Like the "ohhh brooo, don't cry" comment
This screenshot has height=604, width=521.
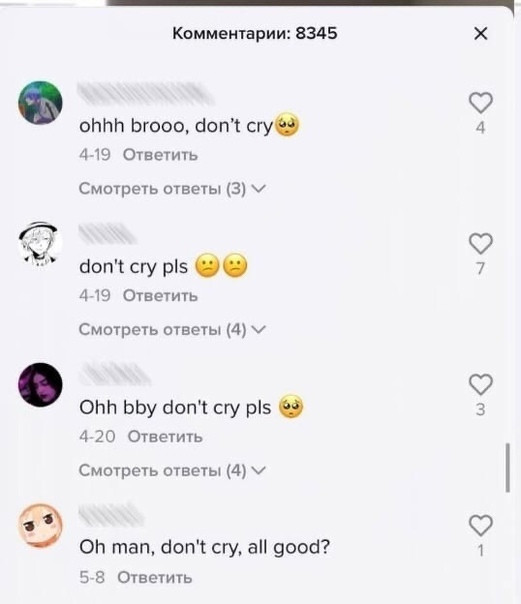click(x=481, y=103)
